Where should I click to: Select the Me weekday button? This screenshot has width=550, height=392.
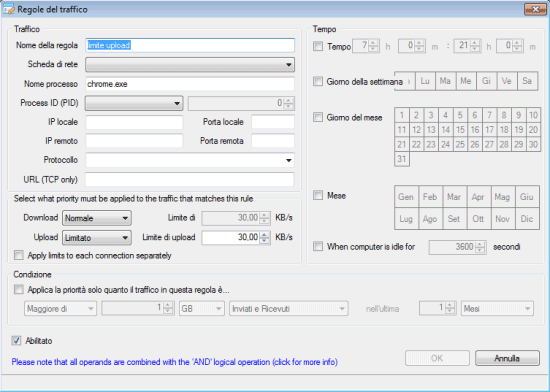pyautogui.click(x=466, y=81)
